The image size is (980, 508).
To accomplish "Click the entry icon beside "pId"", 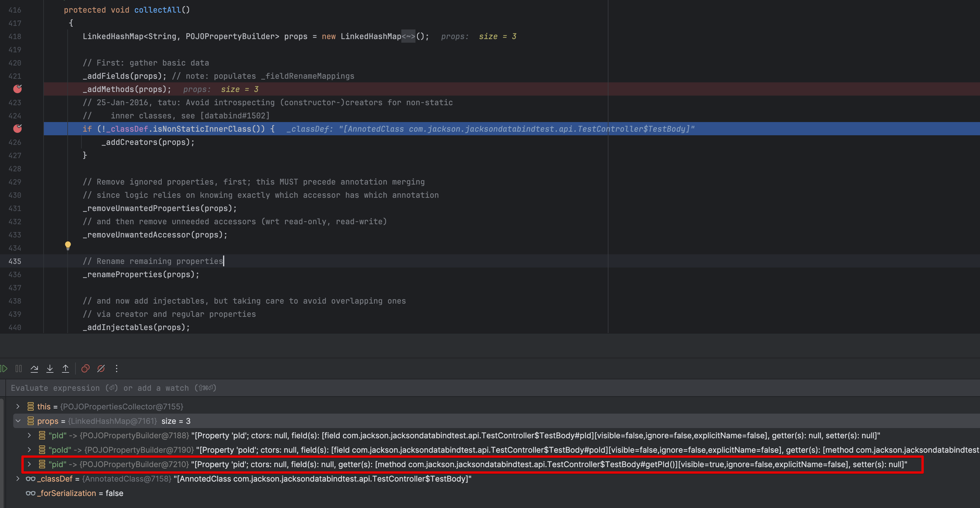I will tap(42, 435).
